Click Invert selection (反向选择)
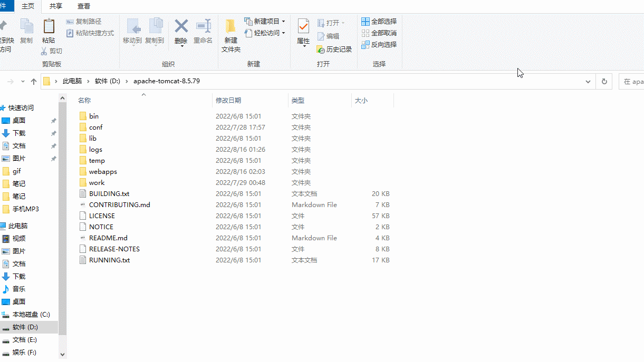The width and height of the screenshot is (644, 362). pyautogui.click(x=379, y=45)
